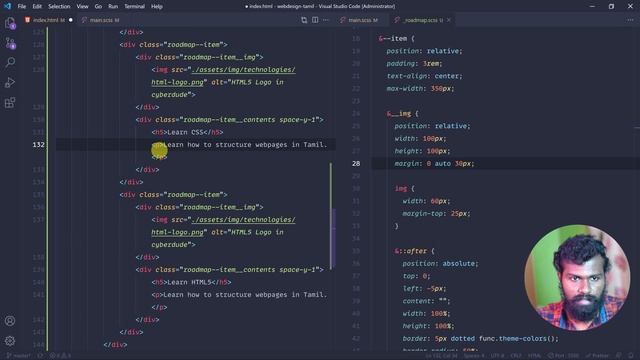Click the UTF-8 encoding in status bar
The width and height of the screenshot is (640, 360).
pos(497,356)
